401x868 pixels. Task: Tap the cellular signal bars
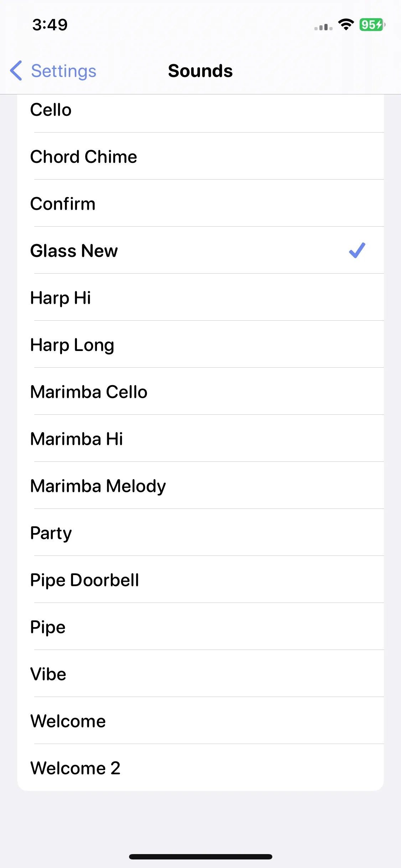323,27
